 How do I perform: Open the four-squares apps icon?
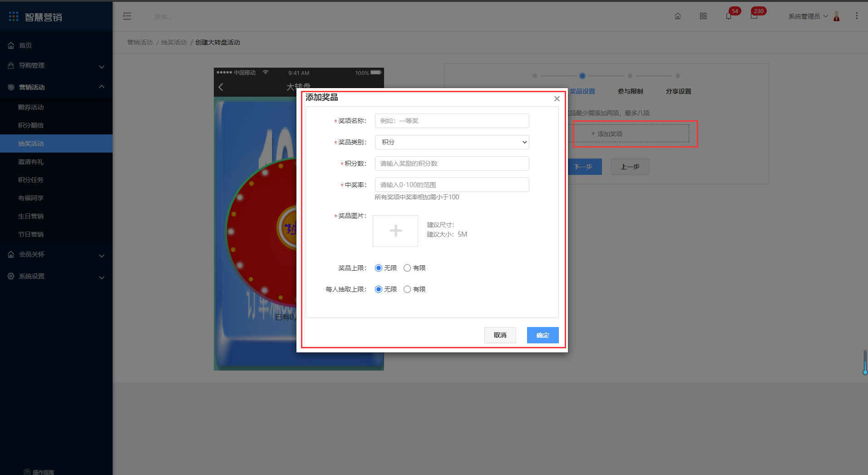tap(703, 16)
